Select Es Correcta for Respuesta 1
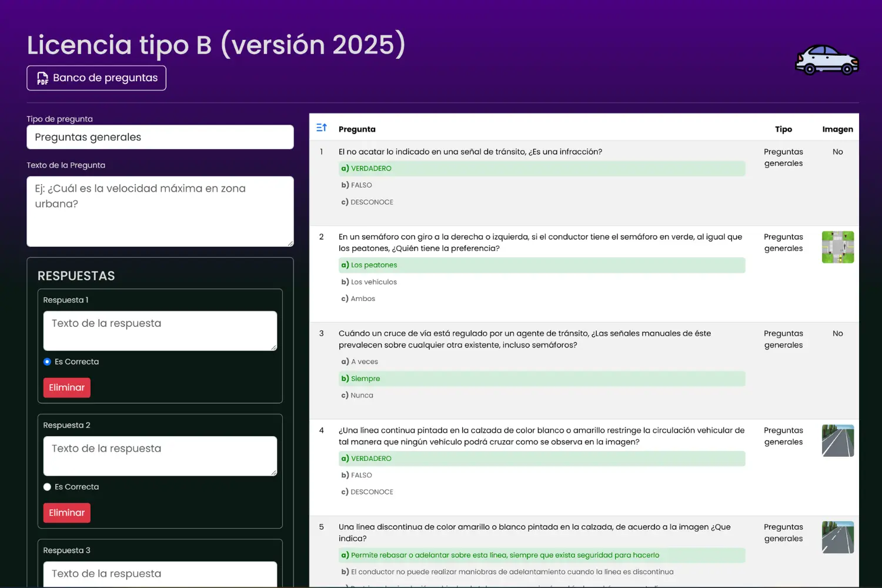The width and height of the screenshot is (882, 588). pos(47,362)
